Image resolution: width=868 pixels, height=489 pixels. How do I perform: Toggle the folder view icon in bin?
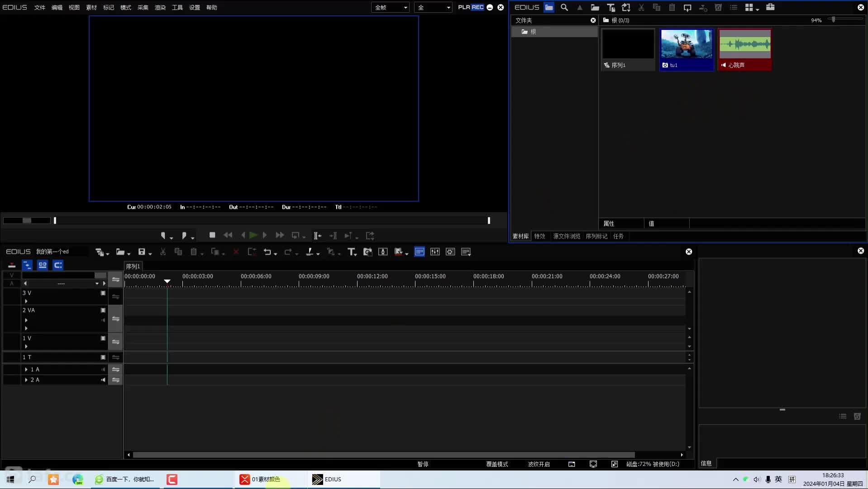(x=549, y=7)
